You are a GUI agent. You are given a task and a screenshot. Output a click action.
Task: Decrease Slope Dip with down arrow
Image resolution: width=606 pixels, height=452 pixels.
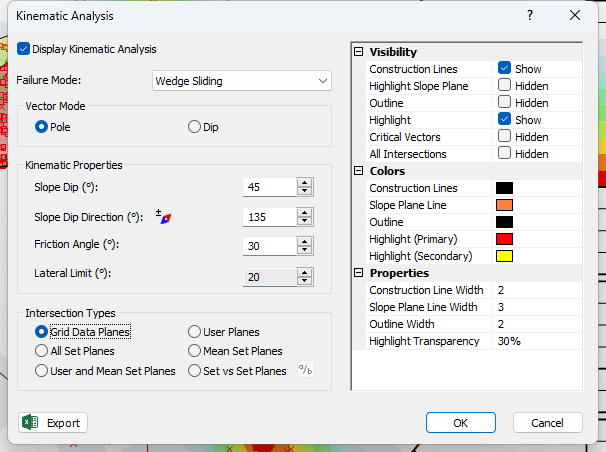[x=305, y=191]
